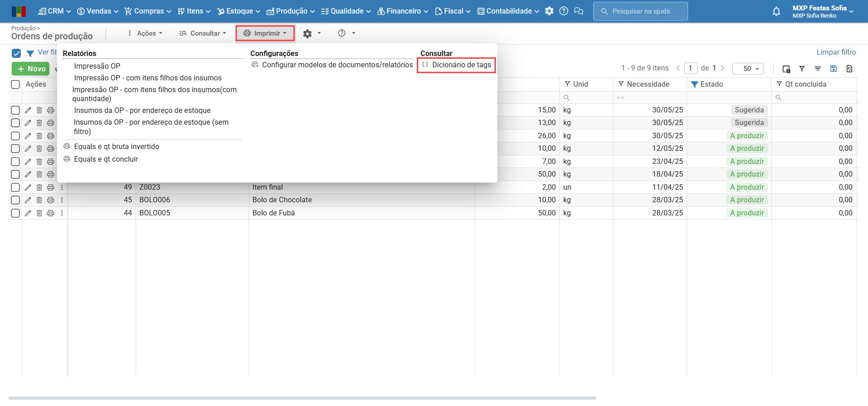Check the row with 13,00 kg

tap(15, 123)
